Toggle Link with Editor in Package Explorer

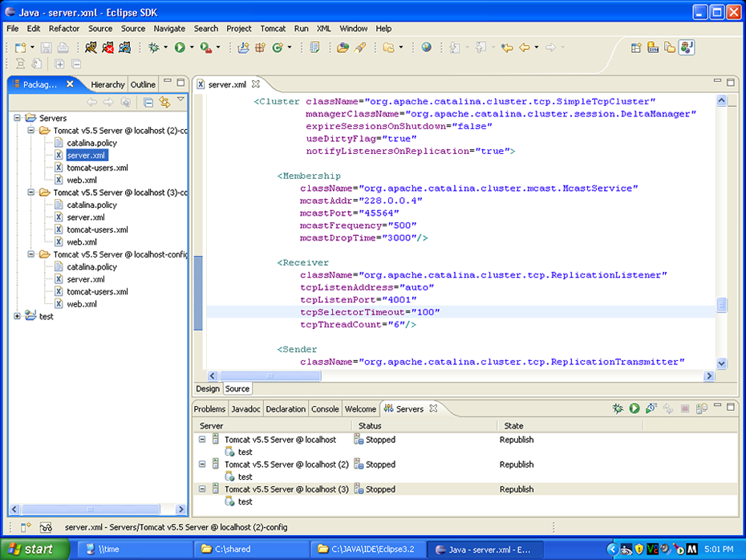click(164, 103)
